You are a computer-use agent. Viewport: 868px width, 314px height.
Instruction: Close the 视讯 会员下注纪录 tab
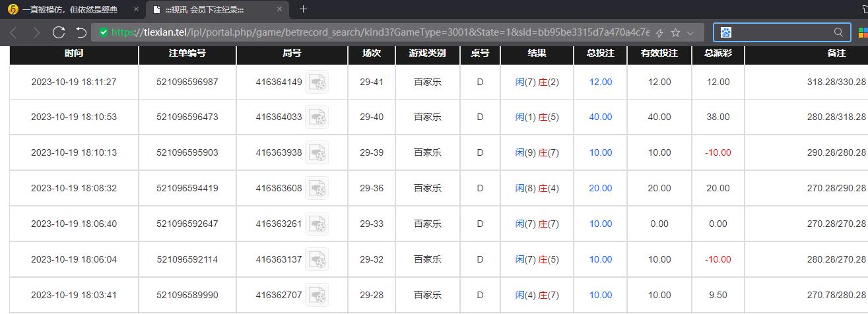[x=279, y=10]
